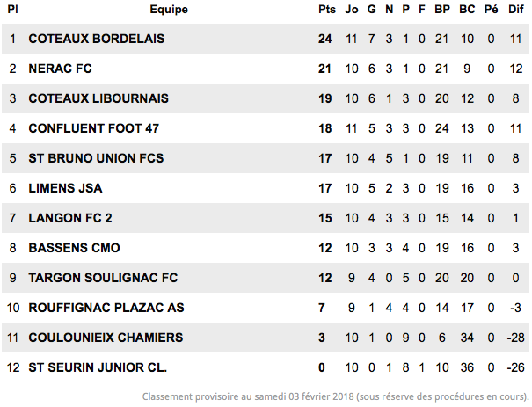
Task: Select the BC column header
Action: tap(467, 10)
